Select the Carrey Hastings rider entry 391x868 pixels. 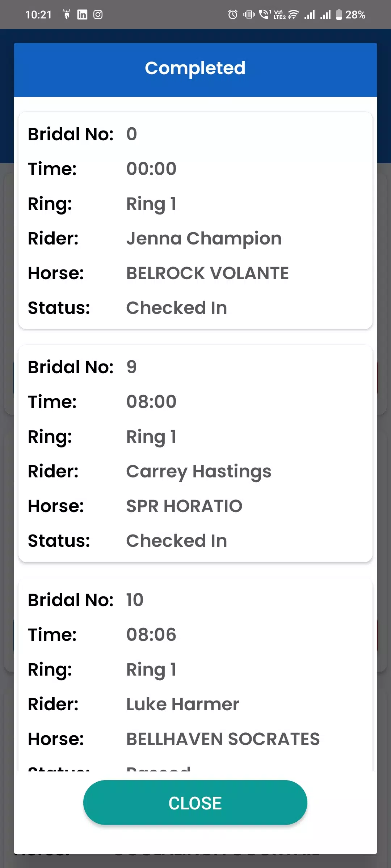199,472
